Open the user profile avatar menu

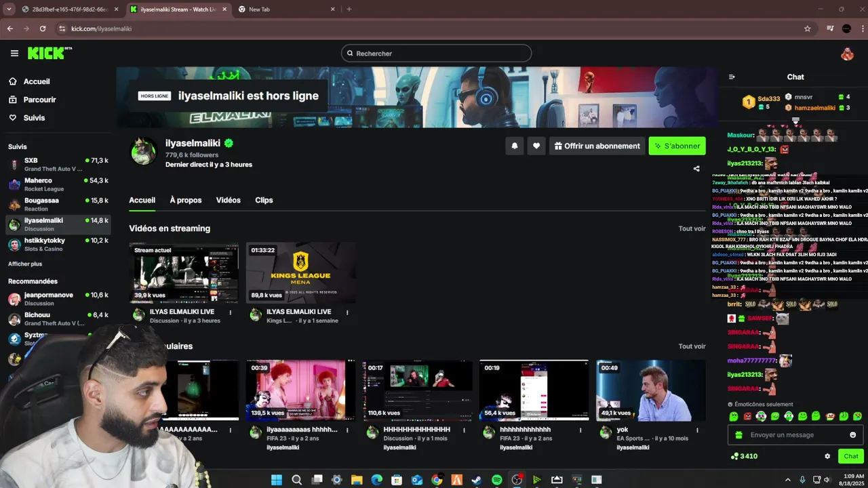coord(847,54)
